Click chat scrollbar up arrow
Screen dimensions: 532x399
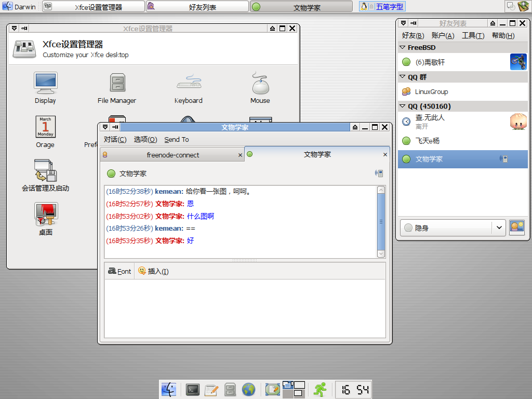(381, 190)
